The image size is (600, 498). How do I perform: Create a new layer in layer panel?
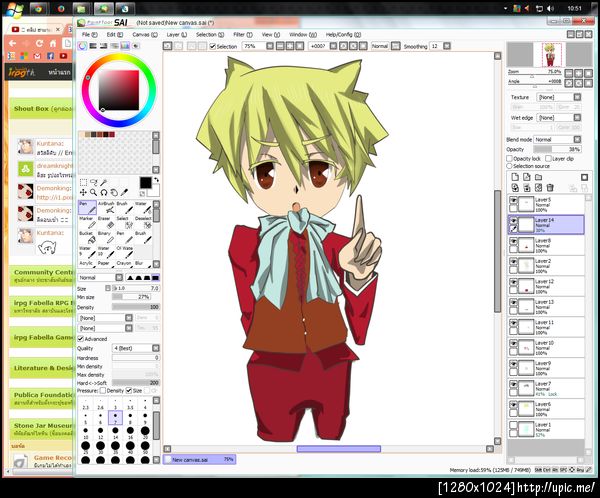[x=515, y=177]
